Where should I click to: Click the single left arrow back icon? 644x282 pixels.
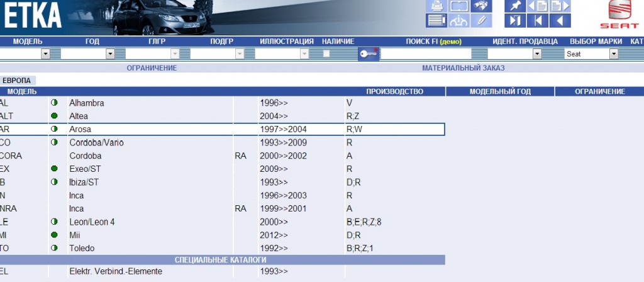click(x=560, y=21)
